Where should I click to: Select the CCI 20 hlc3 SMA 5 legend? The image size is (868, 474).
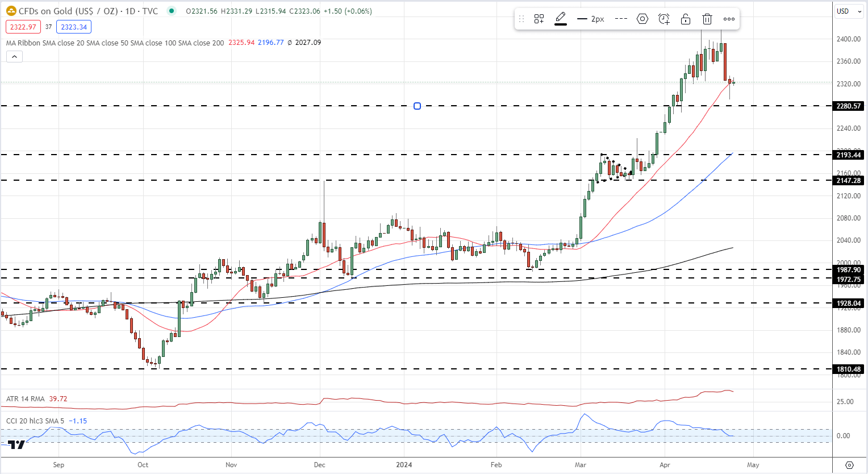pyautogui.click(x=35, y=421)
